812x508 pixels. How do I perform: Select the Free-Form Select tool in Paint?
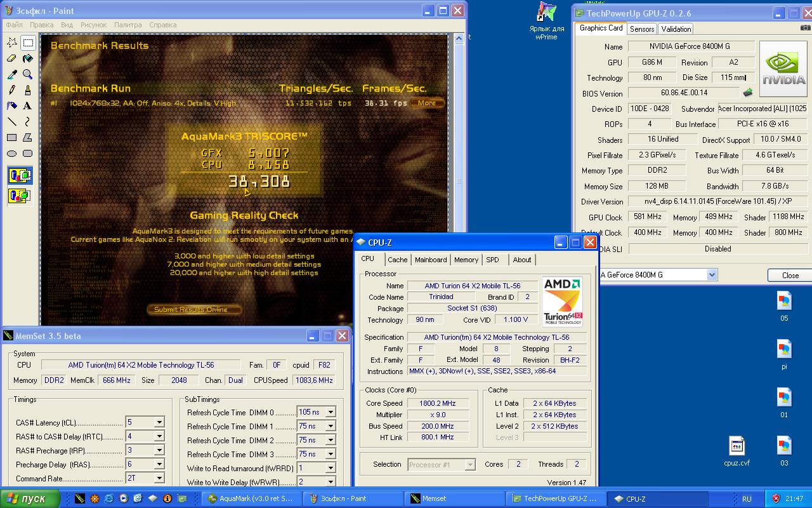12,43
